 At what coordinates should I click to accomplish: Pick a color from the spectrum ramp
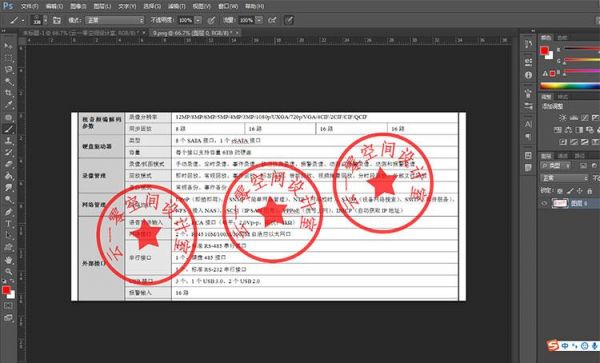pyautogui.click(x=570, y=86)
